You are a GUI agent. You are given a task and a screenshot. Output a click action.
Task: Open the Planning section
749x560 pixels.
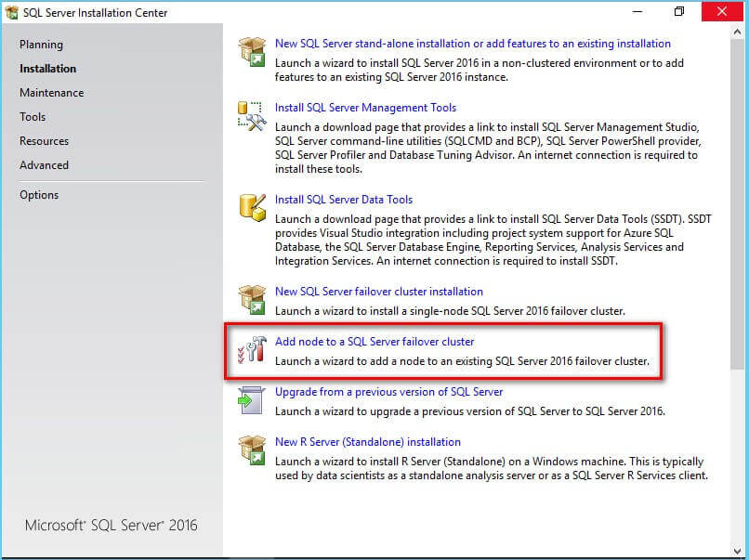[41, 45]
